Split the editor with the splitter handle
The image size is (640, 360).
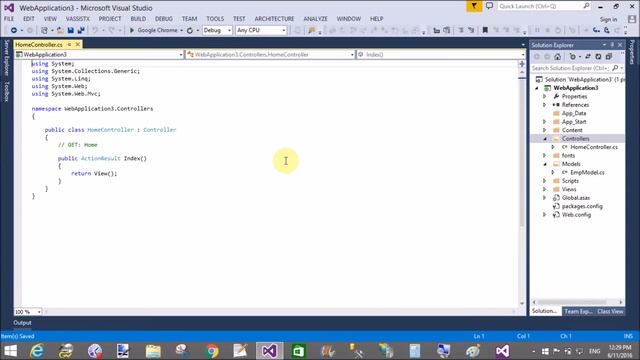[x=522, y=64]
